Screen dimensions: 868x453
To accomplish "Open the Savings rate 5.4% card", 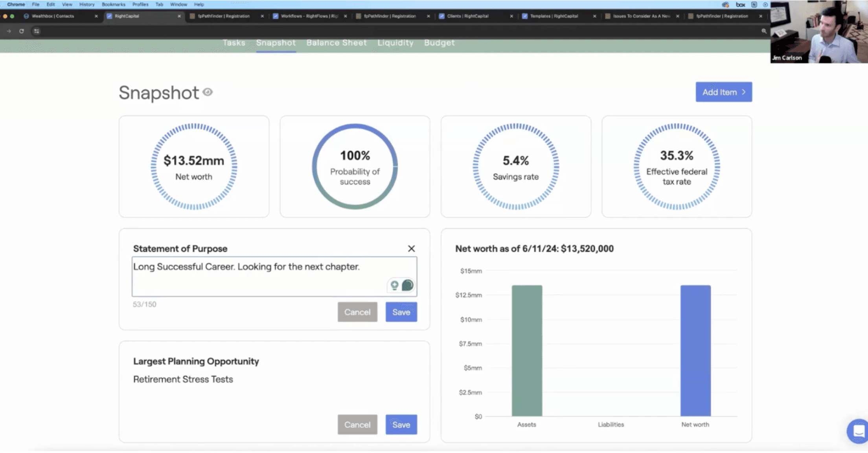I will click(516, 166).
